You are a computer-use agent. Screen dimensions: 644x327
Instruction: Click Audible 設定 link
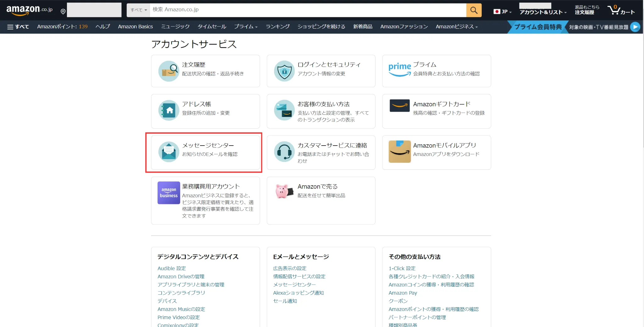[x=172, y=269]
